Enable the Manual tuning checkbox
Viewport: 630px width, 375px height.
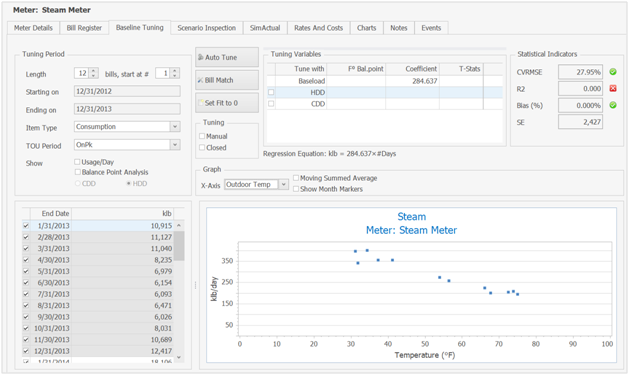click(202, 136)
